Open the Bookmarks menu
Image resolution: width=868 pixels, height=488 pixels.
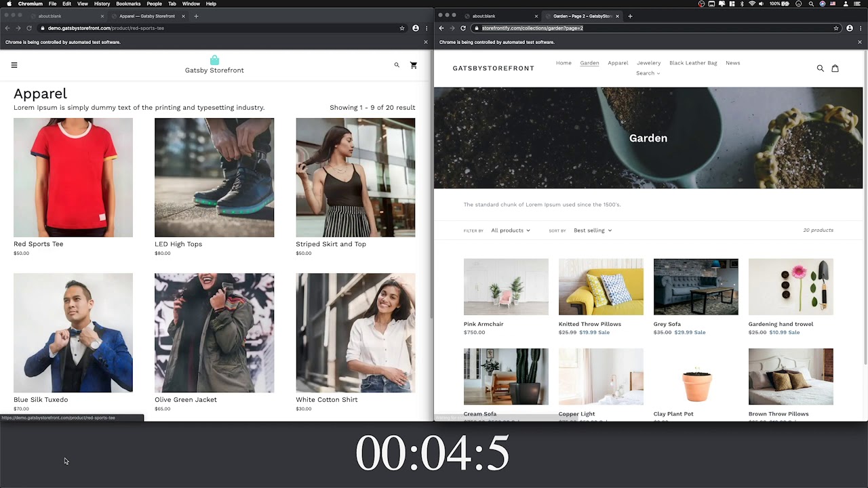coord(128,3)
